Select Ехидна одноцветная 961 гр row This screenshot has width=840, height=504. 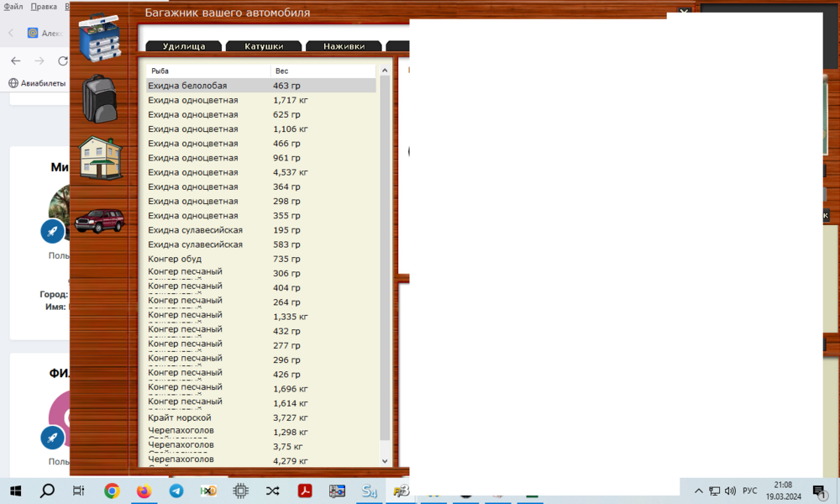(261, 158)
